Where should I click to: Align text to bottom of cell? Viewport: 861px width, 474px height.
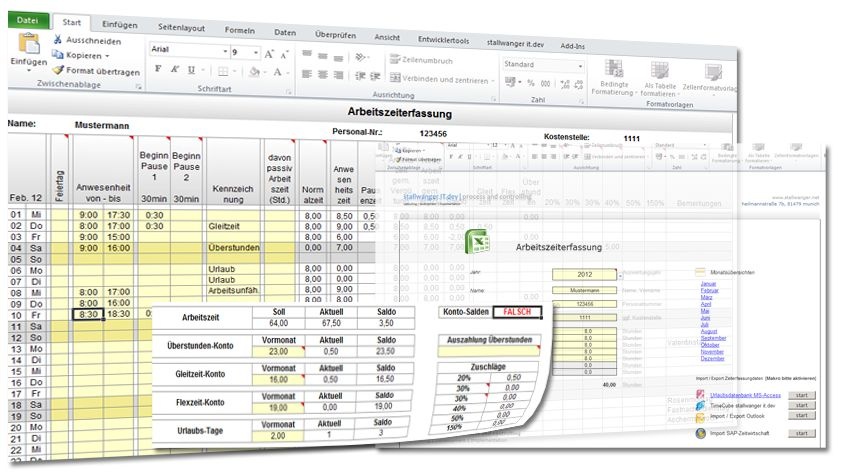[339, 57]
